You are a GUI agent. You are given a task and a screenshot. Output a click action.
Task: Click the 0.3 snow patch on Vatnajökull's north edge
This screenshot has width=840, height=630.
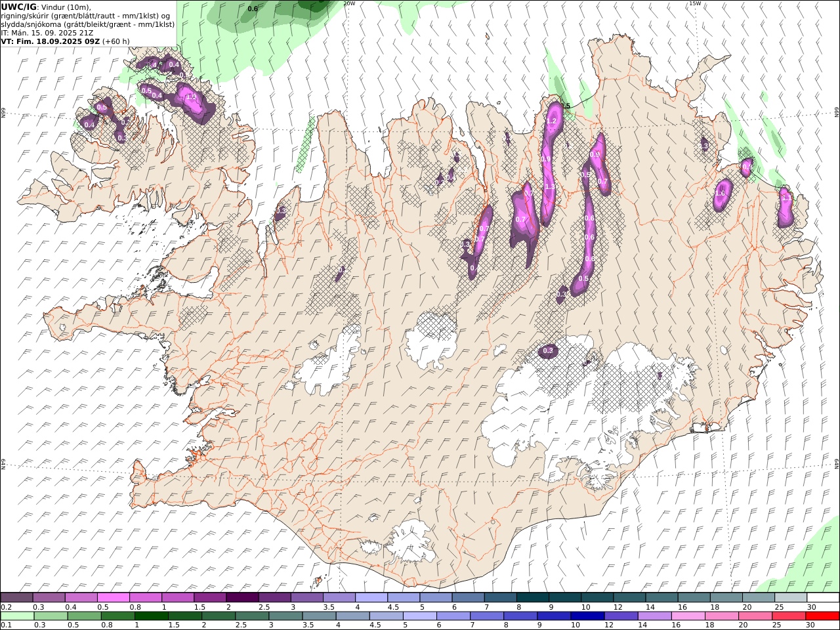tap(548, 351)
